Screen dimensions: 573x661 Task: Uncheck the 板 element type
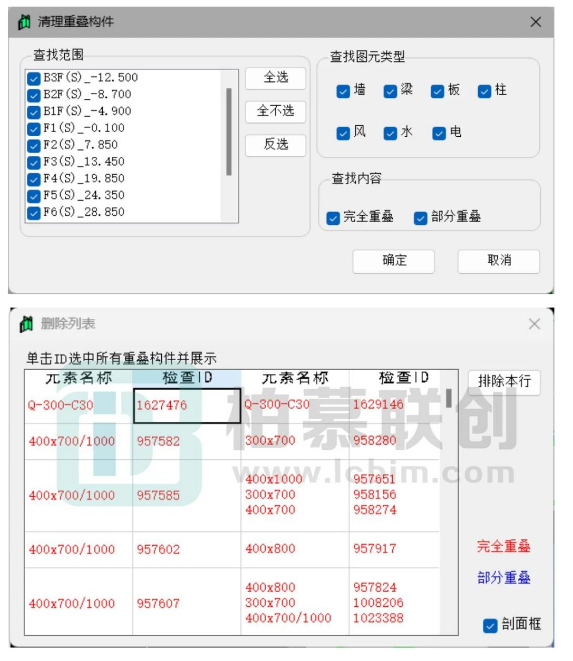[x=437, y=91]
